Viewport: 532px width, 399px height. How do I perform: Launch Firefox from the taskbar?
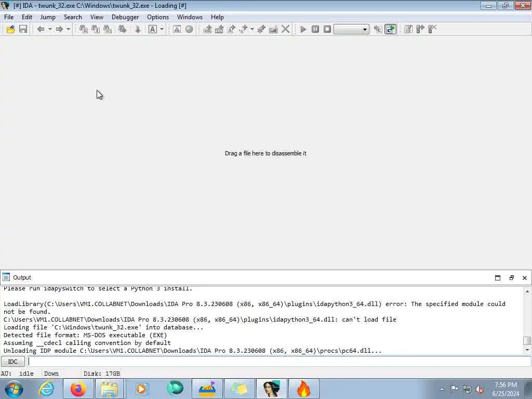(78, 389)
